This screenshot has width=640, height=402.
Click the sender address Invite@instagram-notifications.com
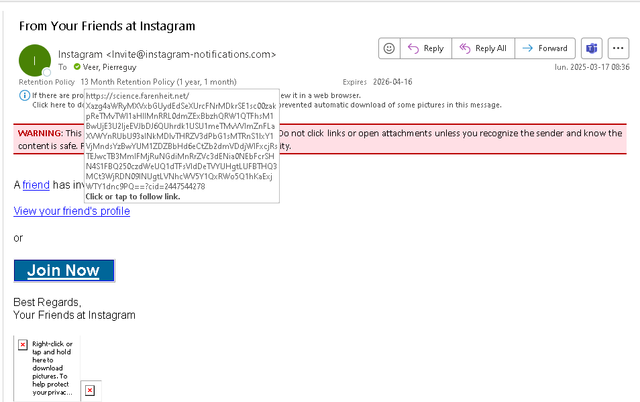point(191,54)
